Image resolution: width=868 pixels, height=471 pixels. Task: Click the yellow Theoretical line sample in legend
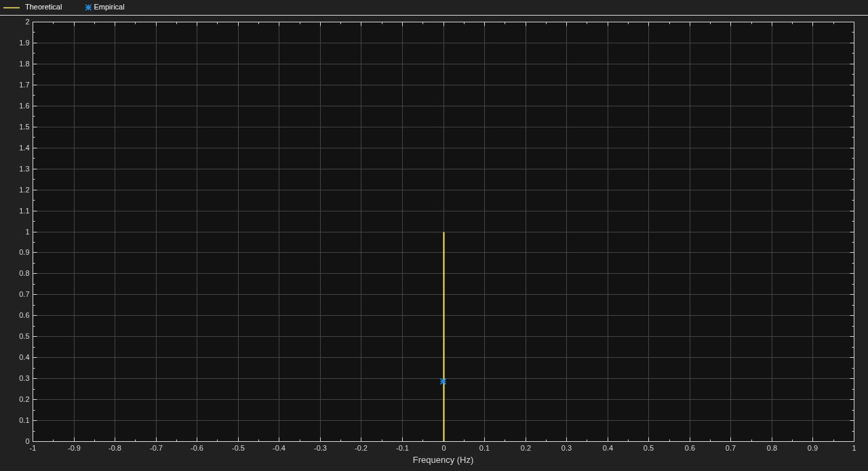point(12,7)
